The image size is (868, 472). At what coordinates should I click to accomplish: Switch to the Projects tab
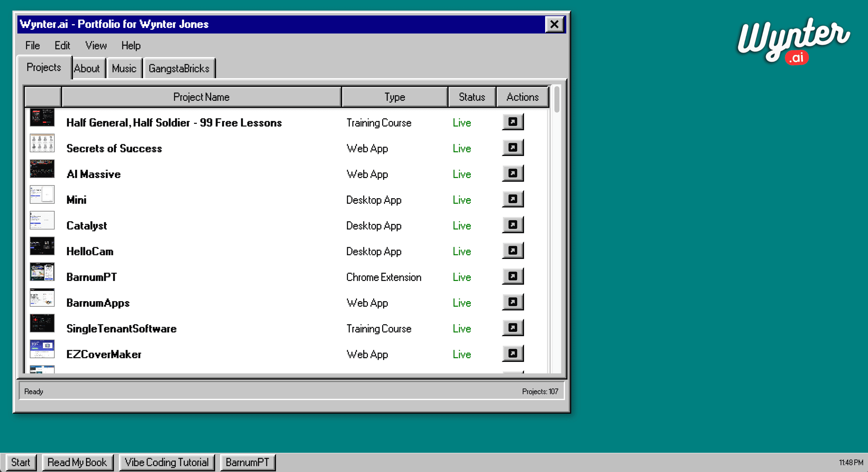44,67
